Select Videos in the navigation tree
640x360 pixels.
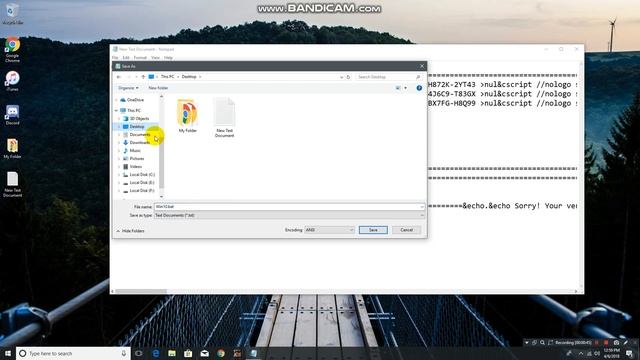click(136, 167)
